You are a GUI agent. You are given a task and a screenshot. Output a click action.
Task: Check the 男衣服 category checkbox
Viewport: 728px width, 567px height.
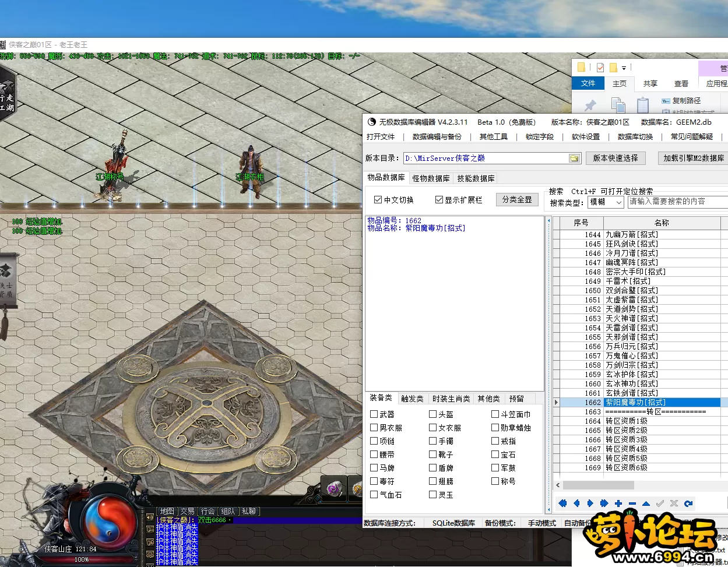(374, 428)
